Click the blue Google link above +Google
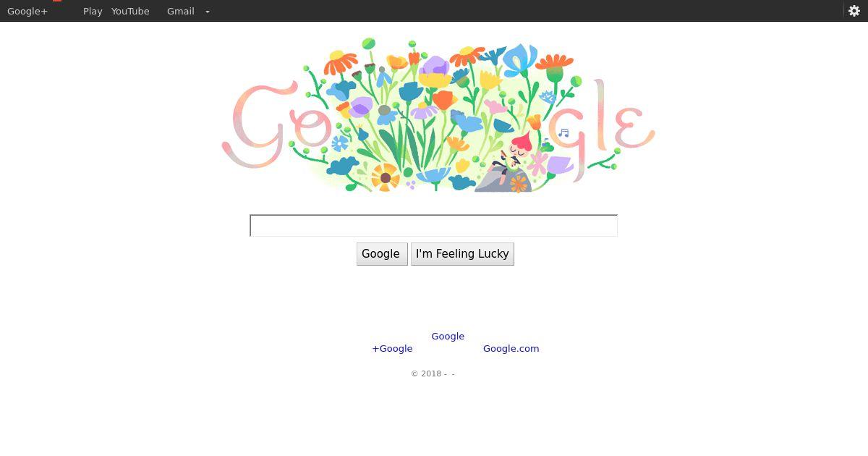This screenshot has width=868, height=456. [x=448, y=336]
